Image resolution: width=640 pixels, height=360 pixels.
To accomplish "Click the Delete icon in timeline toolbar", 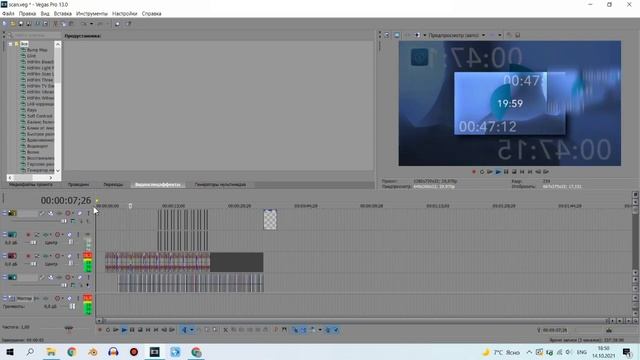I will click(x=226, y=330).
